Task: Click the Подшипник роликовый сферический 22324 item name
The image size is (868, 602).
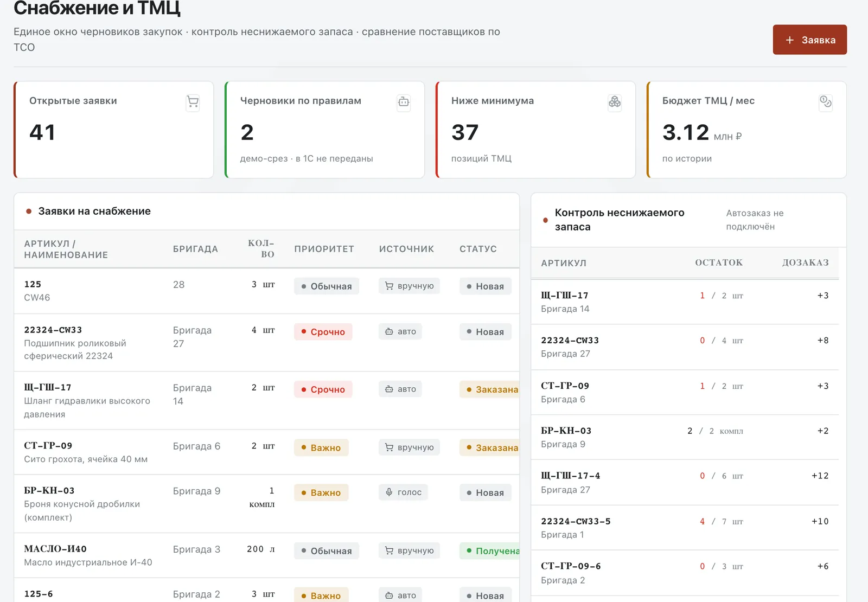Action: coord(75,350)
